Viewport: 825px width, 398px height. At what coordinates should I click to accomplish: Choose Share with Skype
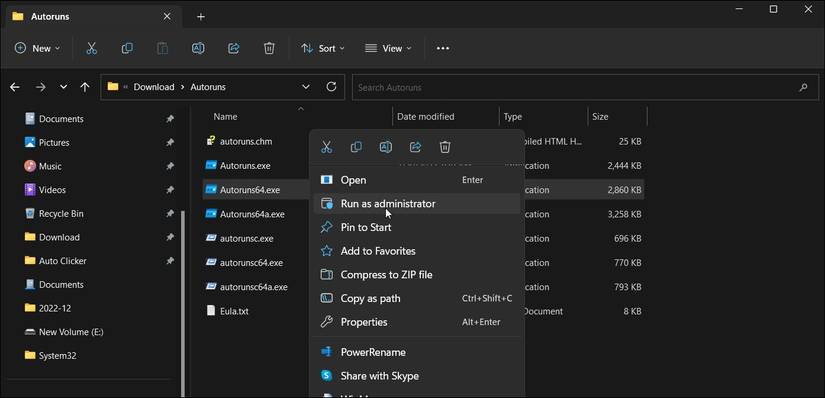pyautogui.click(x=416, y=376)
